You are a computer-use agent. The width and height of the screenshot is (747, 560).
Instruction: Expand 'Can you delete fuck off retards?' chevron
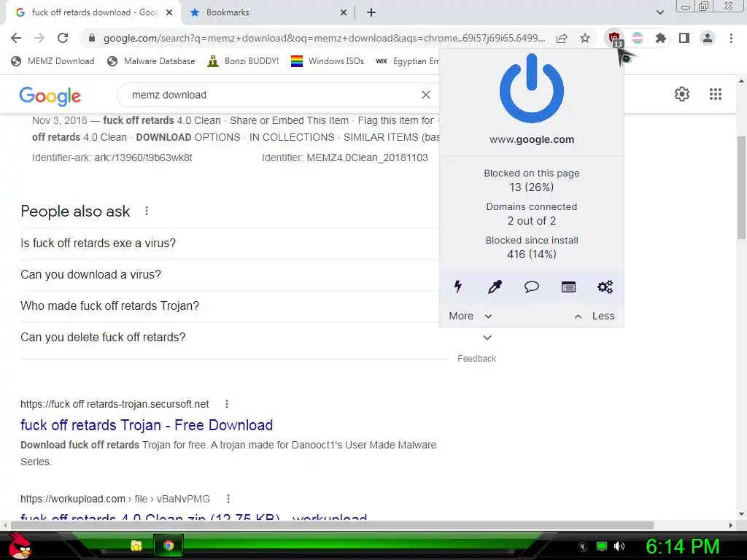(487, 338)
